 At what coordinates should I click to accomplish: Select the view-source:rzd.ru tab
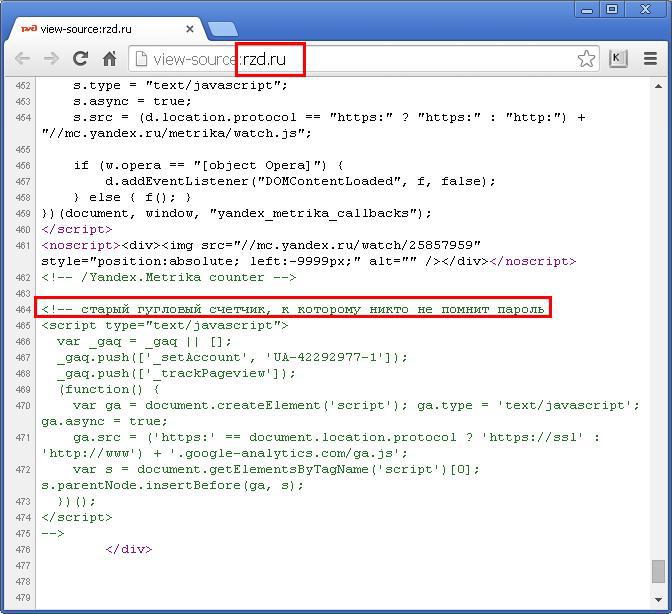pyautogui.click(x=105, y=29)
